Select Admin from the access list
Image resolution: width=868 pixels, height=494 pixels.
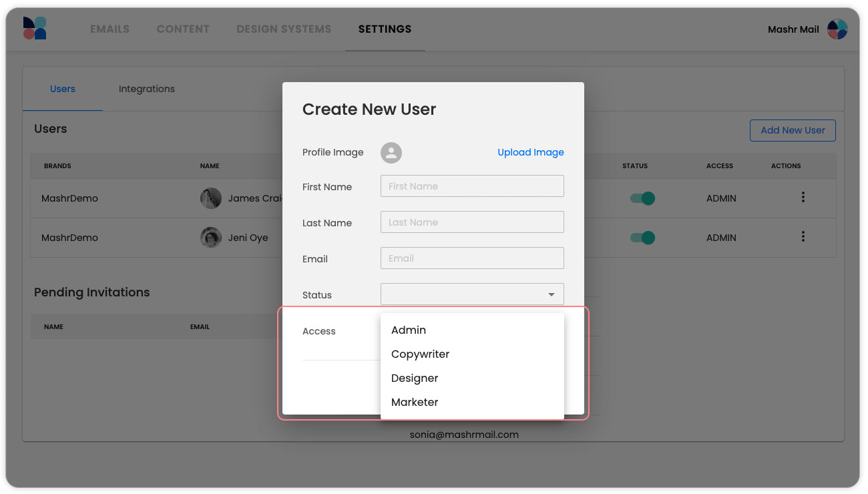(409, 330)
